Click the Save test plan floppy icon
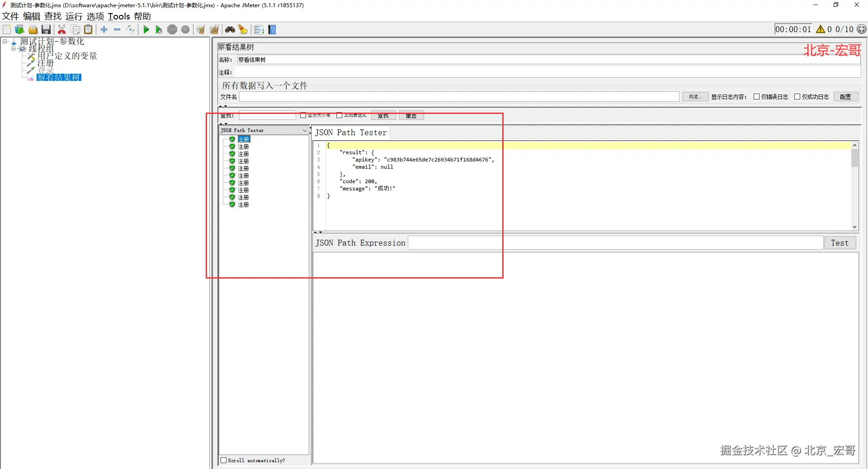 pos(46,30)
